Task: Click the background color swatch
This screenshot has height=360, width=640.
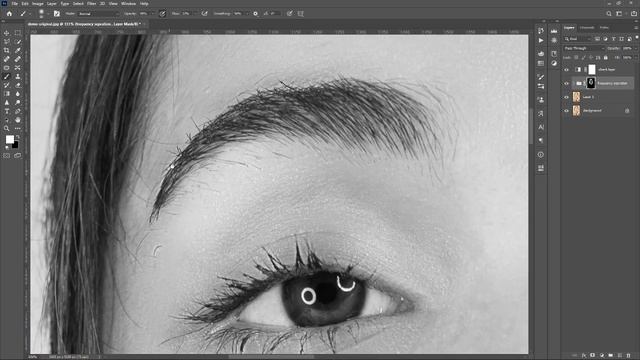Action: tap(16, 145)
